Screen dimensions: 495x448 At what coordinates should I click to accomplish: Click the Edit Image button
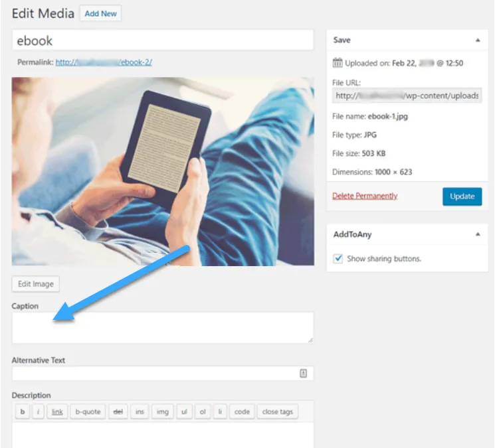pos(36,284)
